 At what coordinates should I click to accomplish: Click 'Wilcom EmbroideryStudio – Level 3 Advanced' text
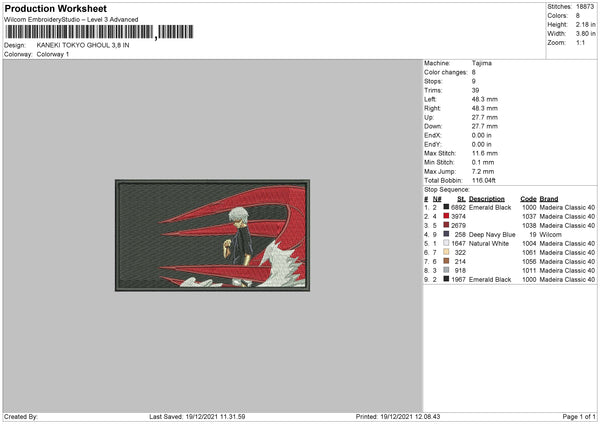[71, 20]
